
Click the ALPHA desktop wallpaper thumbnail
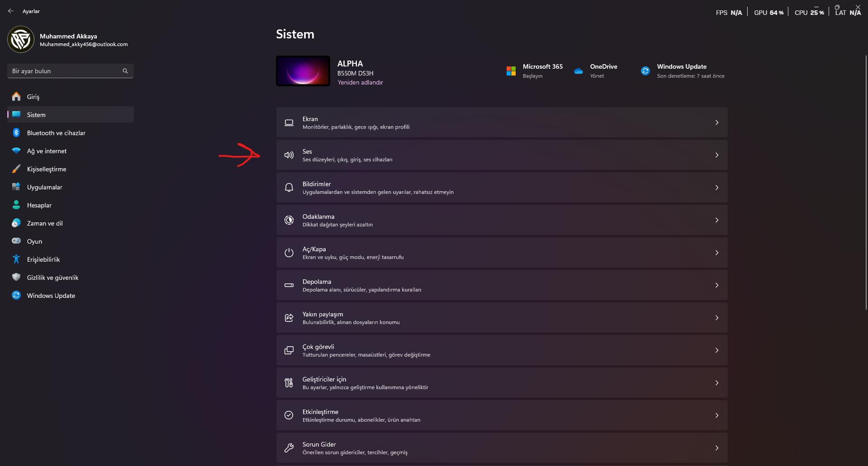click(303, 71)
